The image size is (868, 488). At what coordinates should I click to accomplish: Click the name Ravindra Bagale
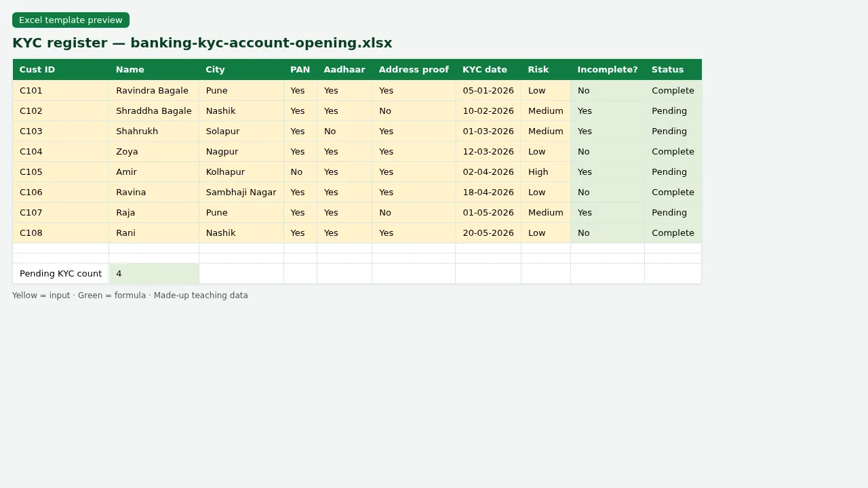154,91
